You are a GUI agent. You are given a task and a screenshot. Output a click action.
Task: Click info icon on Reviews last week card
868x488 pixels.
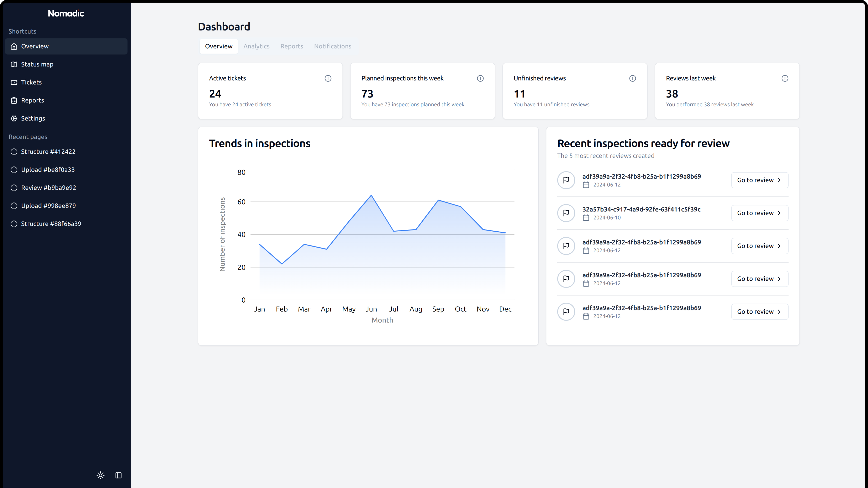(x=785, y=78)
